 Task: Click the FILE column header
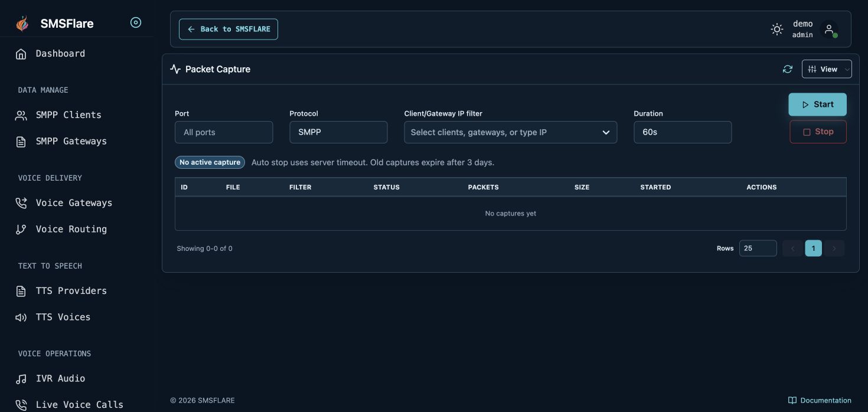(233, 187)
